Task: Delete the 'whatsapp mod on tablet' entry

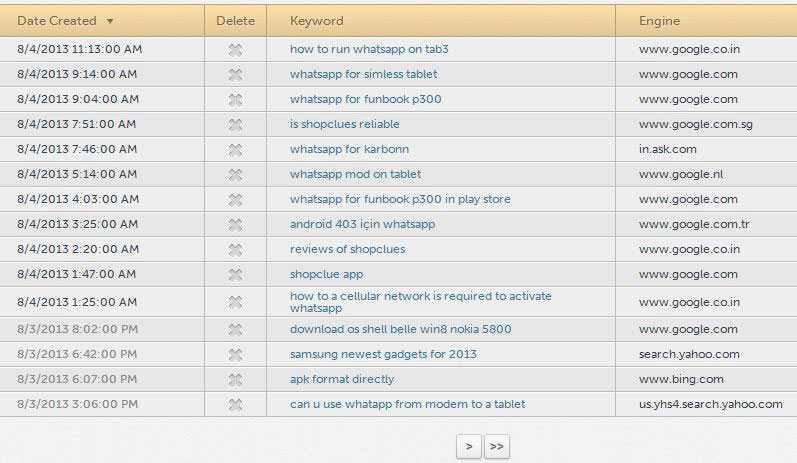Action: pyautogui.click(x=235, y=175)
